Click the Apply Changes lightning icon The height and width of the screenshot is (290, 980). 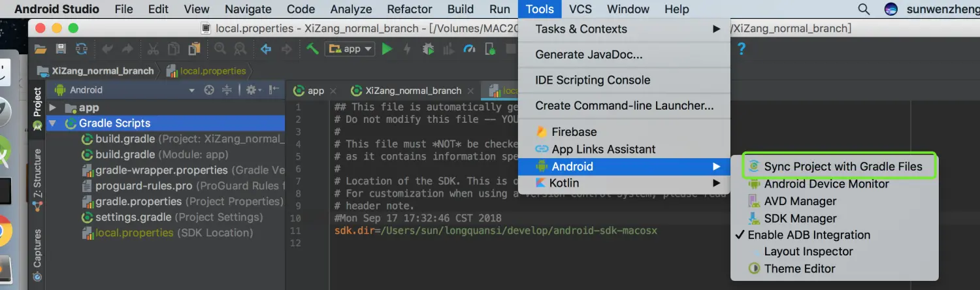[408, 49]
